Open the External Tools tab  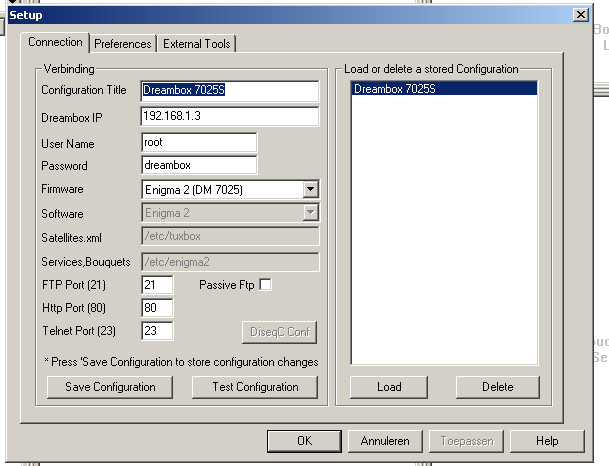tap(197, 44)
